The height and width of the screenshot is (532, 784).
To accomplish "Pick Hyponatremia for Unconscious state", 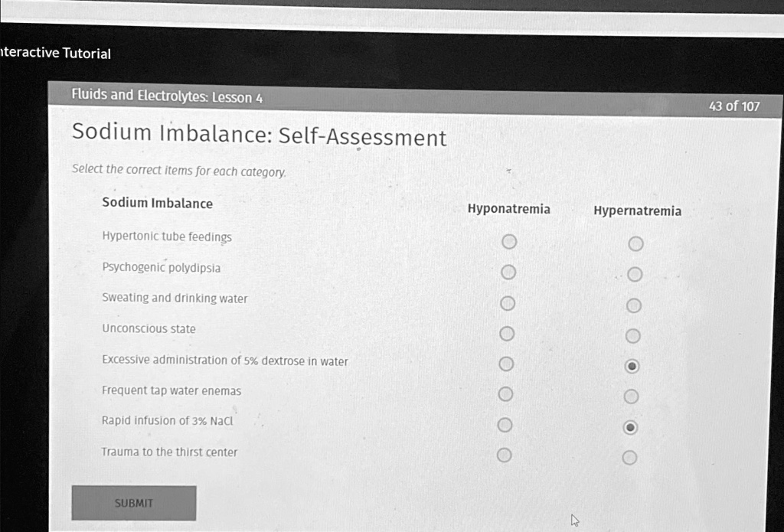I will tap(507, 334).
